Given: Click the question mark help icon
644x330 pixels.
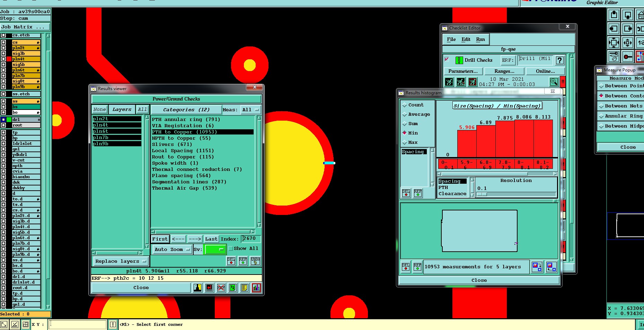Looking at the screenshot, I should point(559,60).
